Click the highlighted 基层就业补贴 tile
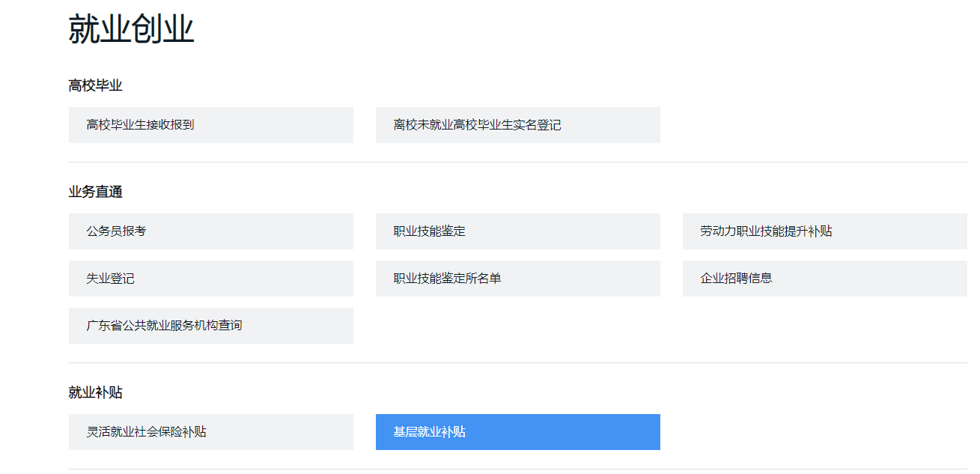 pos(517,432)
